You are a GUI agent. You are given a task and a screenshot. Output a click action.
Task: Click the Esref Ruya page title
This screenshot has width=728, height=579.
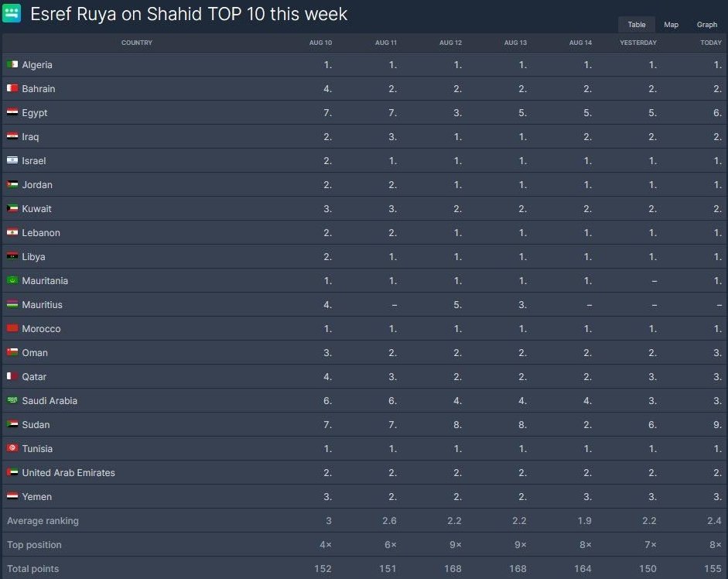(x=189, y=14)
